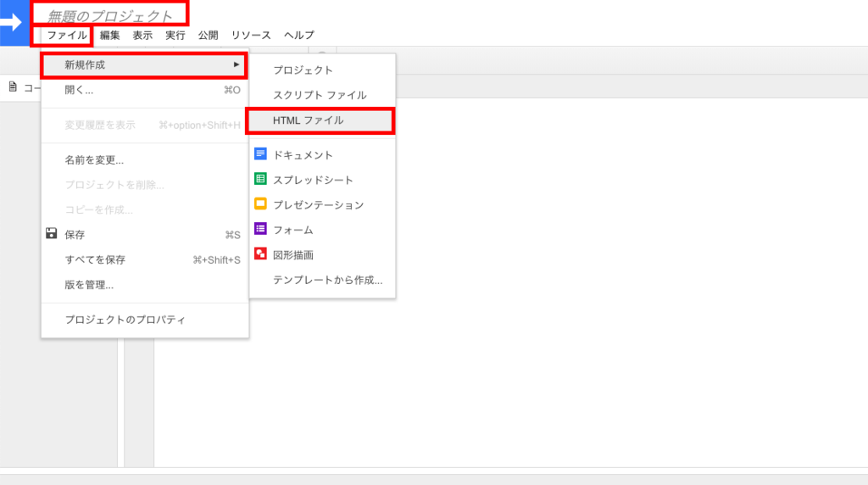Choose 開く... from the file menu
Viewport: 868px width, 485px height.
click(x=144, y=90)
